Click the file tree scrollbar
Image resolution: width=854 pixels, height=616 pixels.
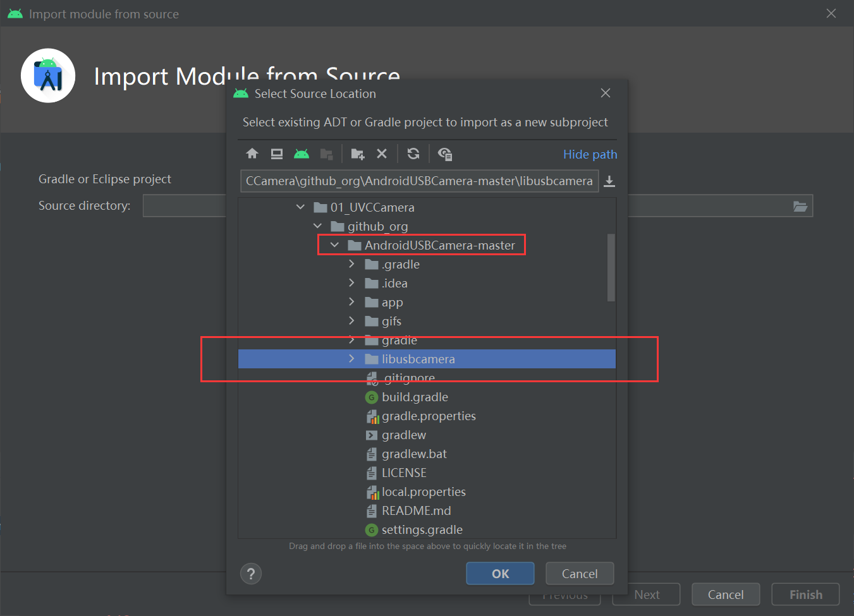pos(611,268)
